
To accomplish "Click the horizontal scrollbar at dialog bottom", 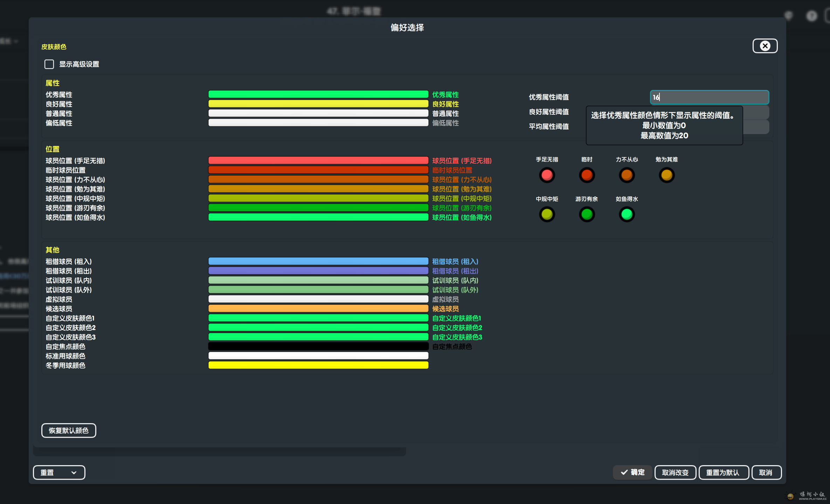I will 220,451.
